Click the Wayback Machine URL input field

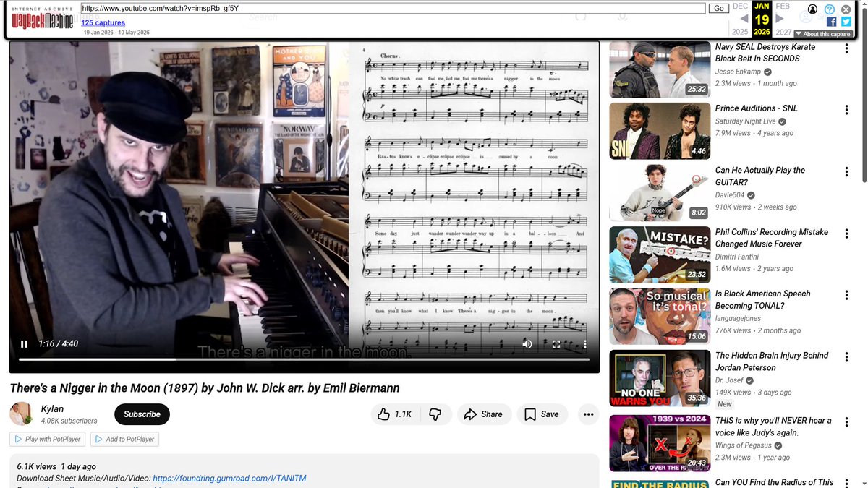point(393,8)
